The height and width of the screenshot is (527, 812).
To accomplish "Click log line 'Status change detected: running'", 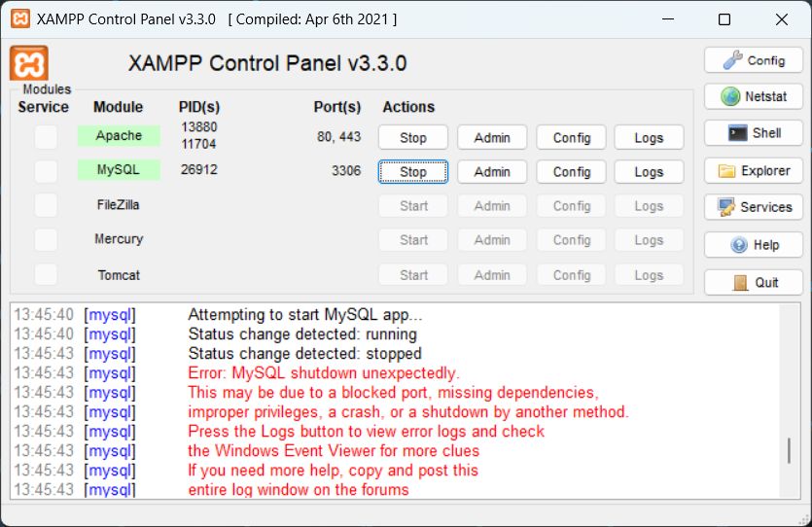I will (x=302, y=334).
